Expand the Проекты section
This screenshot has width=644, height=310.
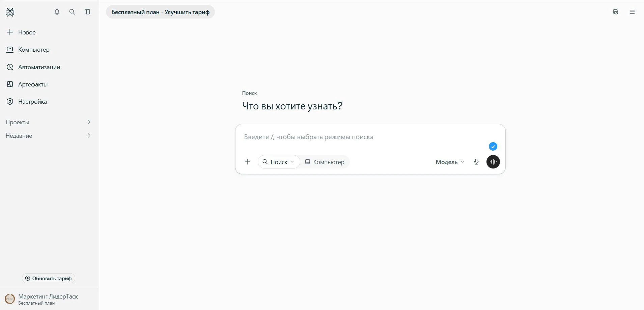coord(48,122)
